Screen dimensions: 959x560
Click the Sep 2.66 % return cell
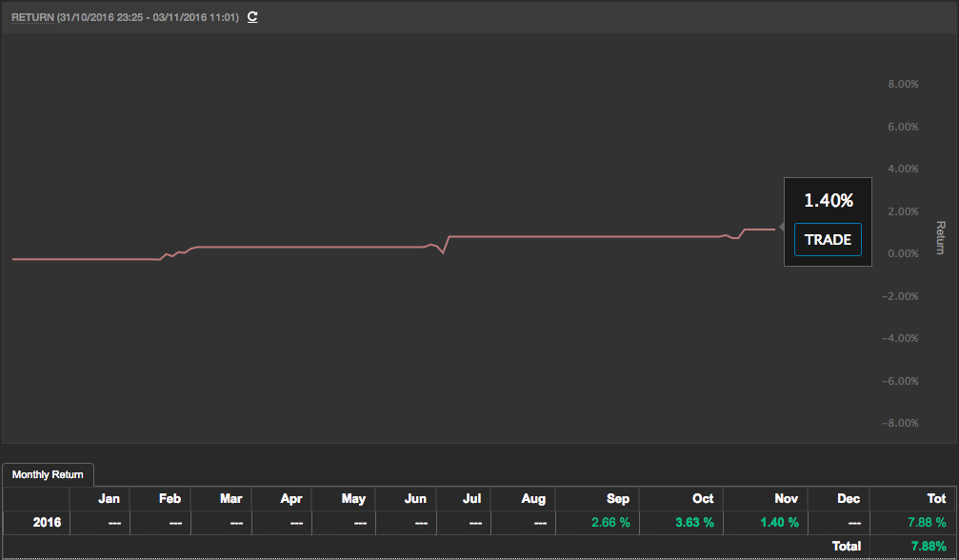(597, 523)
